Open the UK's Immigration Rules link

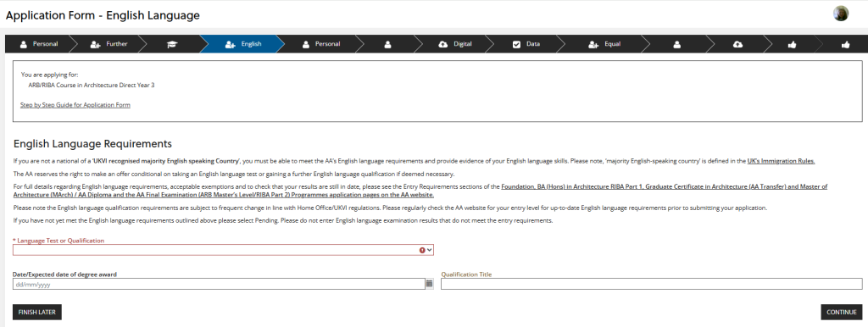781,161
